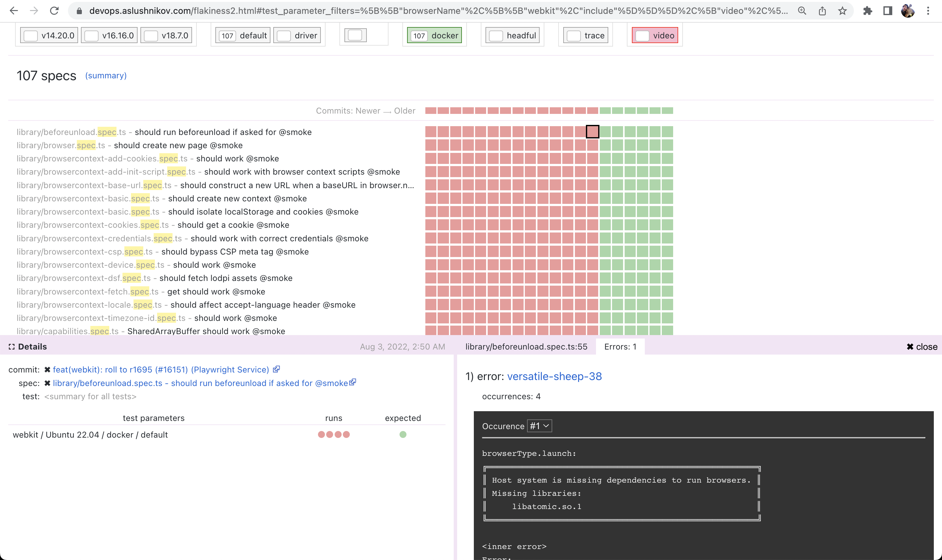Click the browser back arrow
Screen dimensions: 942x560
click(x=14, y=11)
